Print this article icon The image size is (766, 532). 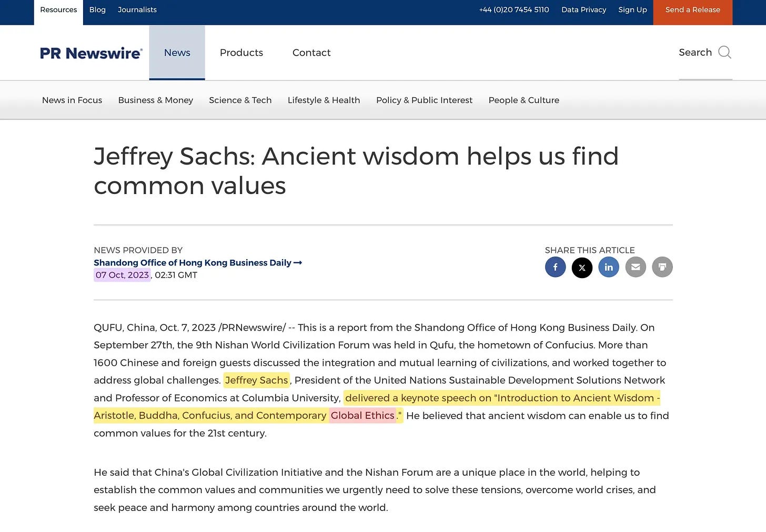coord(662,267)
